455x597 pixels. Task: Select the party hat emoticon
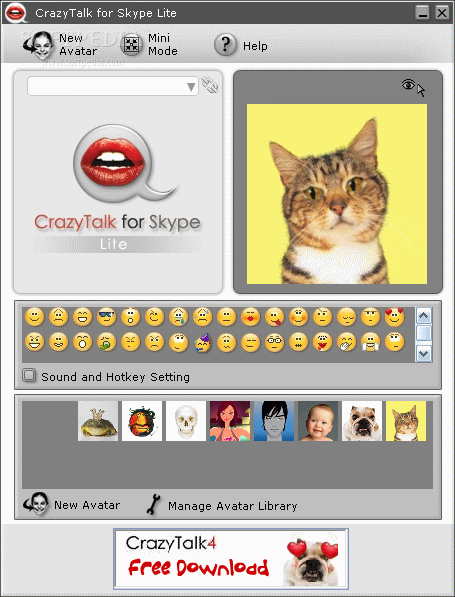click(203, 342)
